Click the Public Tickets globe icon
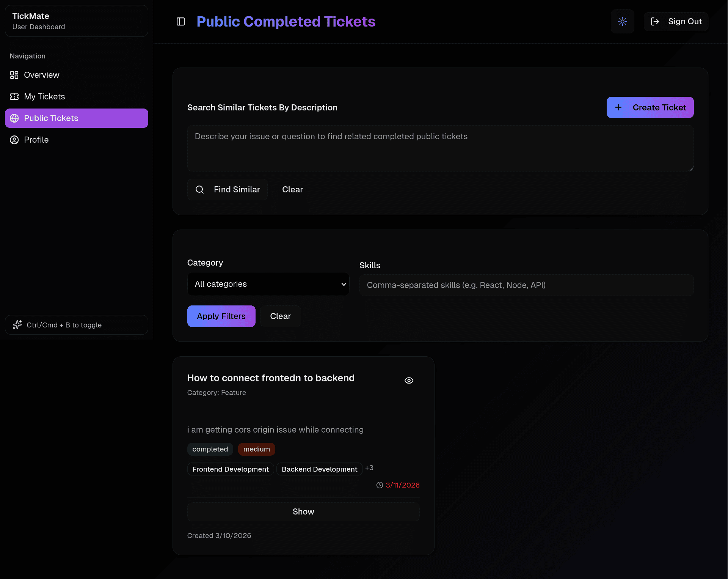This screenshot has height=579, width=728. pyautogui.click(x=14, y=118)
